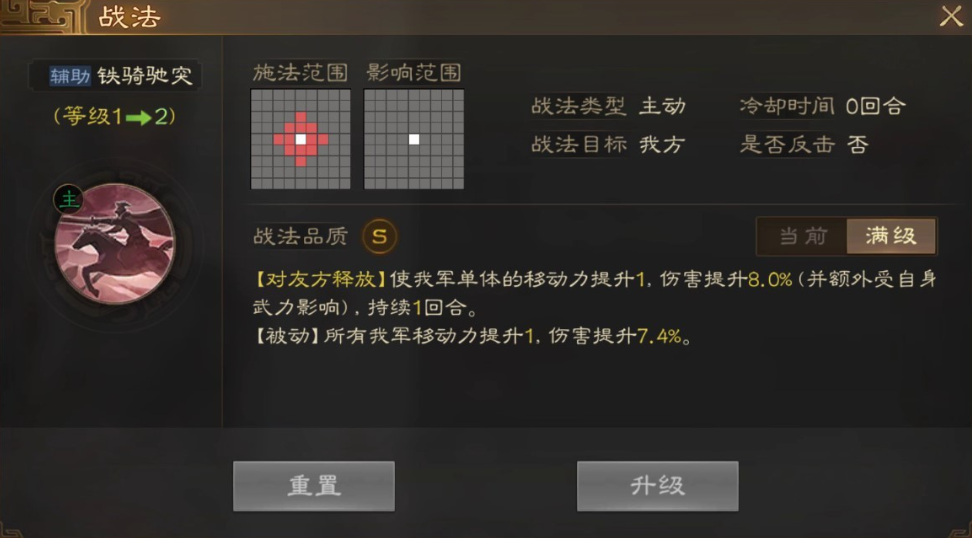Click the 被动 passive effect description
This screenshot has height=538, width=972.
point(473,337)
